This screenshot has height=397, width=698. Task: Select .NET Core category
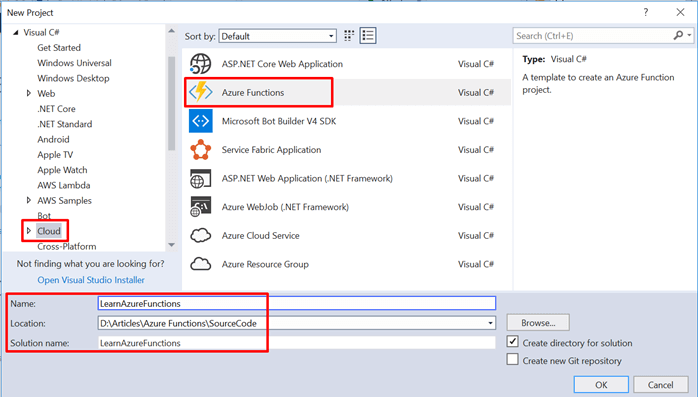point(56,109)
